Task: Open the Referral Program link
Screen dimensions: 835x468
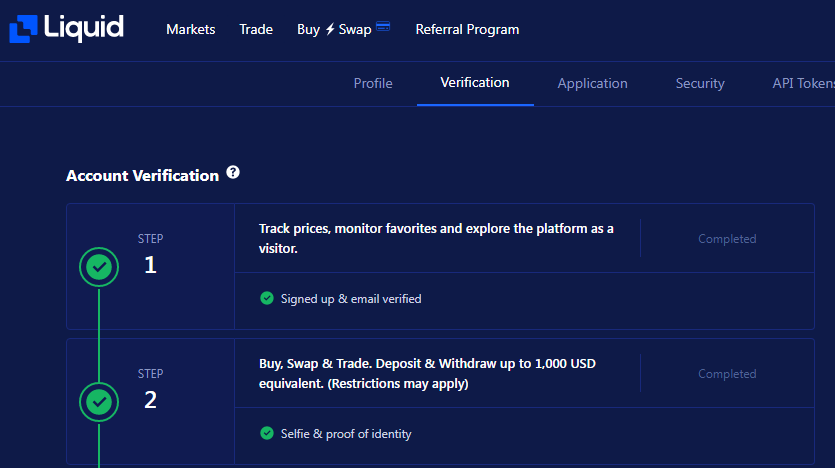Action: 467,29
